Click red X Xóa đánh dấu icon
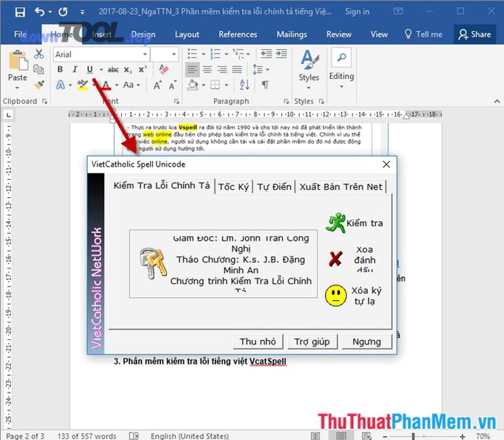504x440 pixels. pos(335,259)
